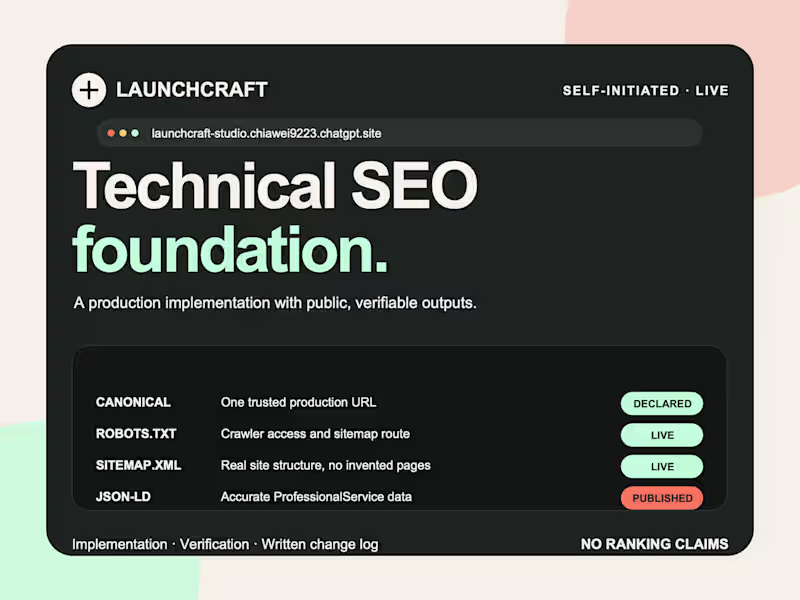
Task: Click the Launchcraft plus logo icon
Action: tap(89, 90)
